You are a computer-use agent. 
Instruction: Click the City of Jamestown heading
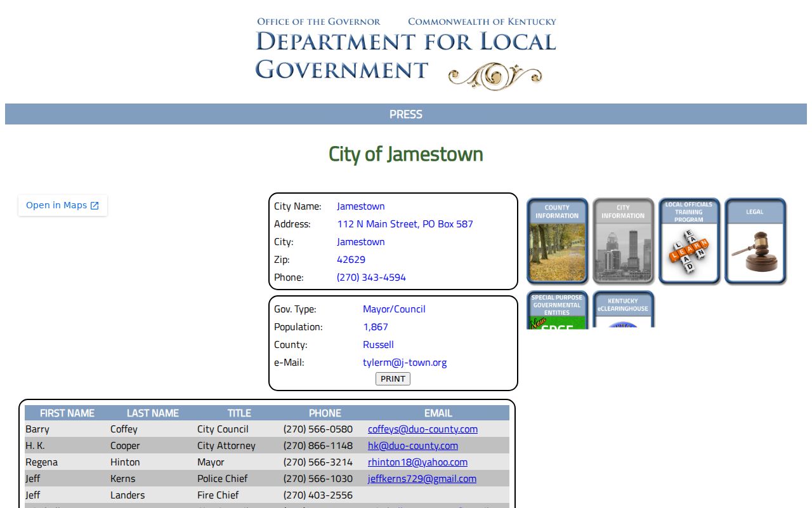pos(406,154)
